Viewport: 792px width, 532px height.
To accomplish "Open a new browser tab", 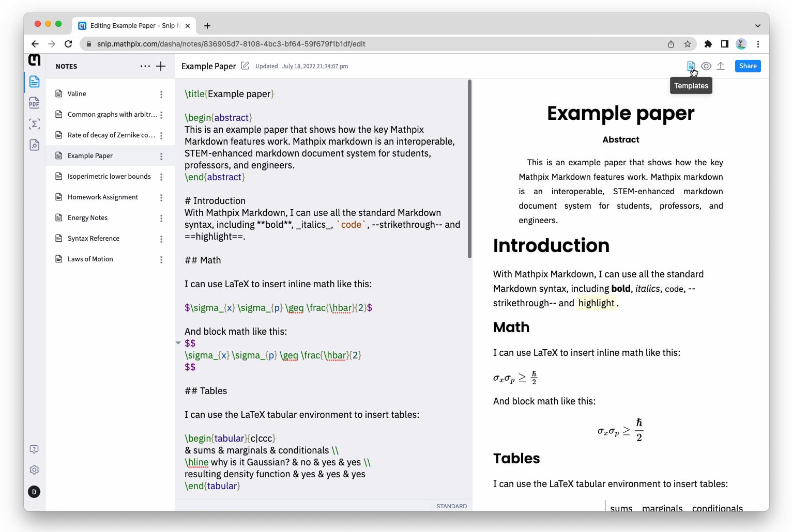I will tap(207, 26).
